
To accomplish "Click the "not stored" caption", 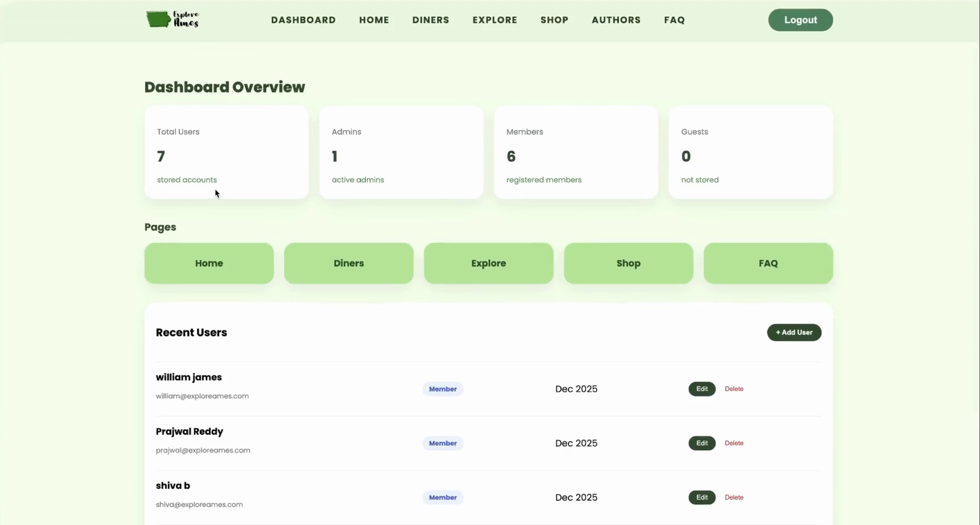I will pyautogui.click(x=700, y=180).
